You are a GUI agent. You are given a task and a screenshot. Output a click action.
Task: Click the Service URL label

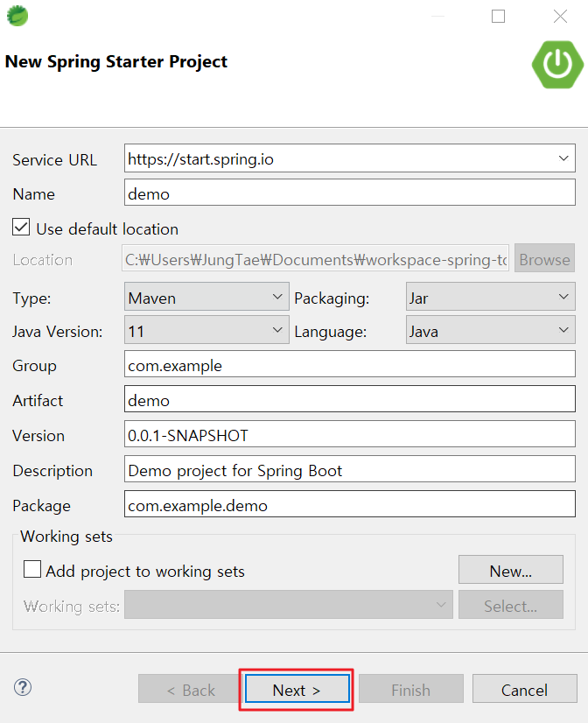pyautogui.click(x=55, y=160)
